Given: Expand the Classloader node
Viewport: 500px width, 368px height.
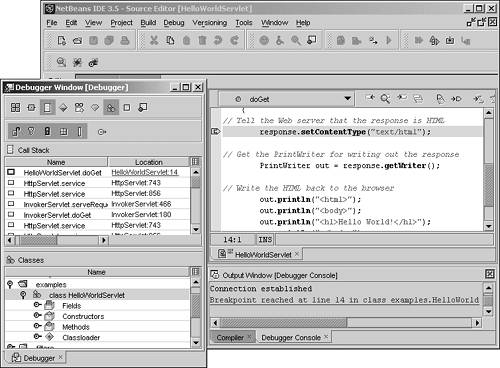Looking at the screenshot, I should [x=37, y=337].
